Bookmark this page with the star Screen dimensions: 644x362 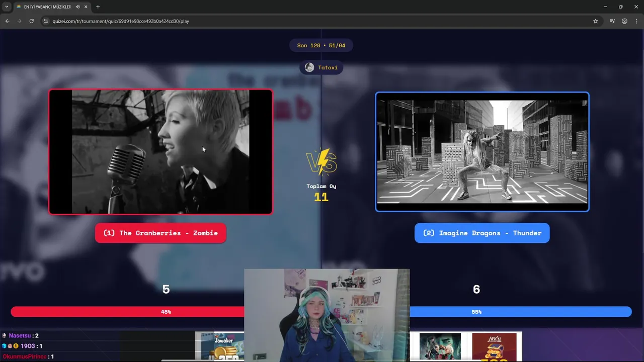(x=596, y=21)
